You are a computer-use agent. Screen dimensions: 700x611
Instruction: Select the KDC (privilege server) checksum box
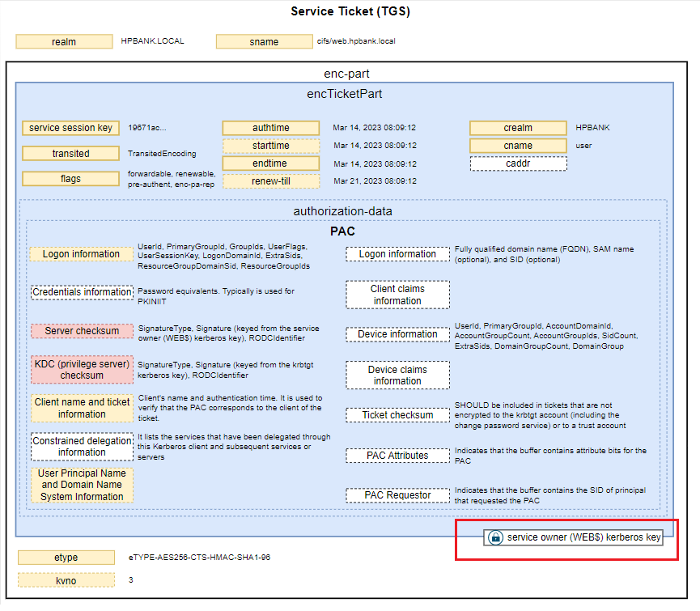[82, 369]
